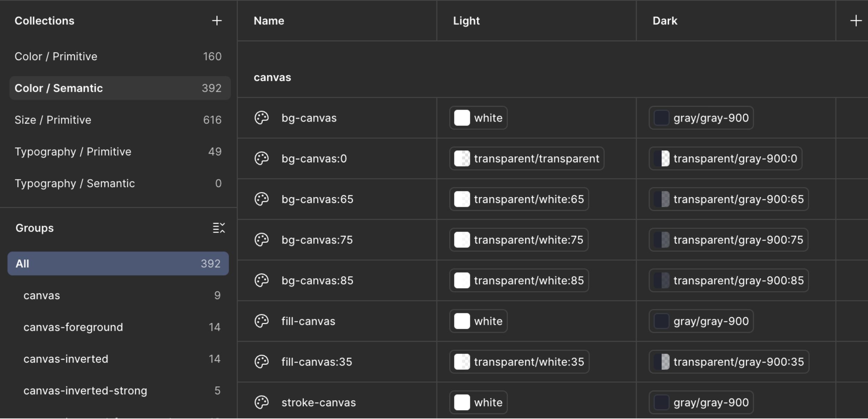Click the palette icon beside stroke-canvas
The image size is (868, 419).
pyautogui.click(x=261, y=402)
